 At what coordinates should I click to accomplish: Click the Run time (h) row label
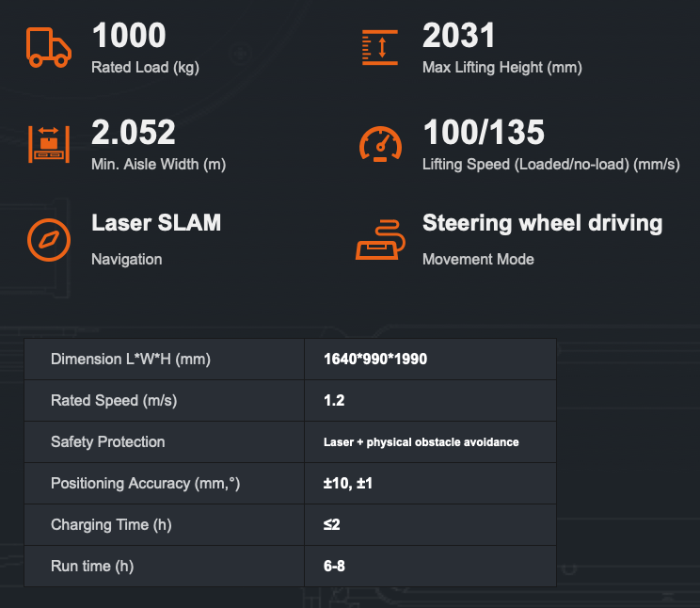coord(92,566)
